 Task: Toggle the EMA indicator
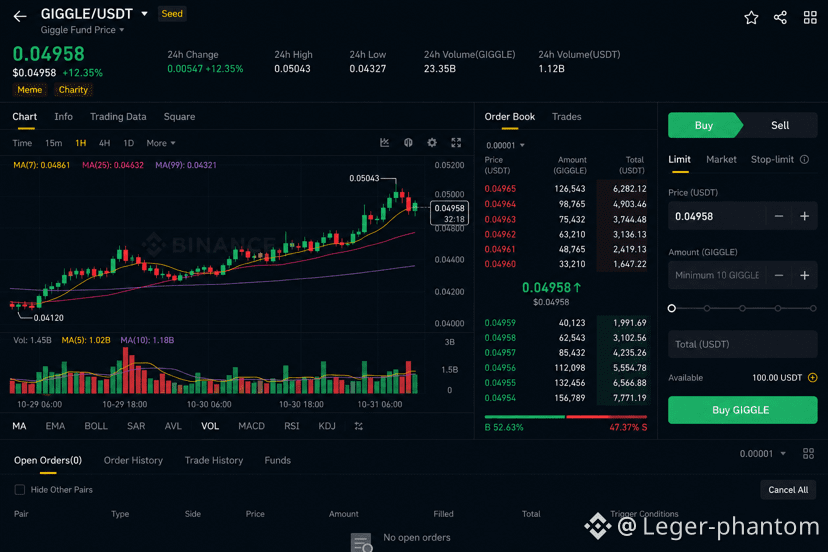pos(55,426)
